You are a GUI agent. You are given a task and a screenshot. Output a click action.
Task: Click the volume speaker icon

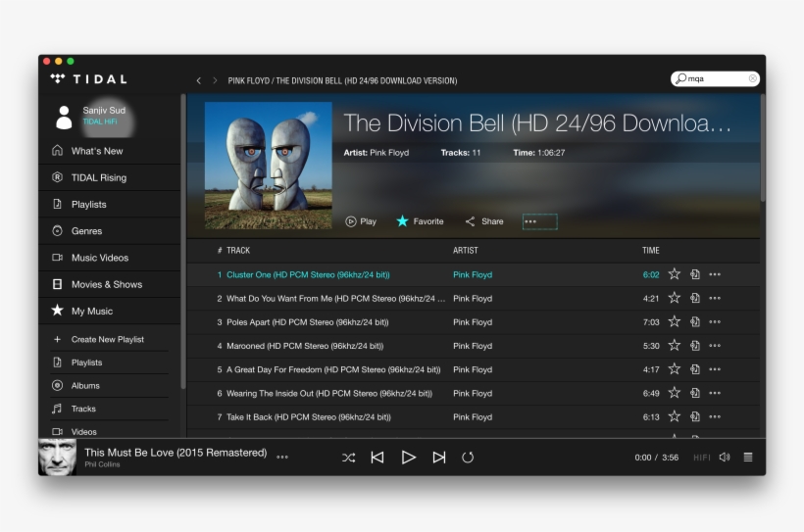[725, 457]
